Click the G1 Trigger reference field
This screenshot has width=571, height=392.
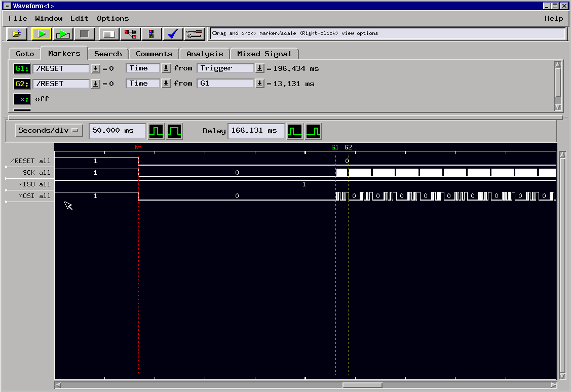pos(225,68)
